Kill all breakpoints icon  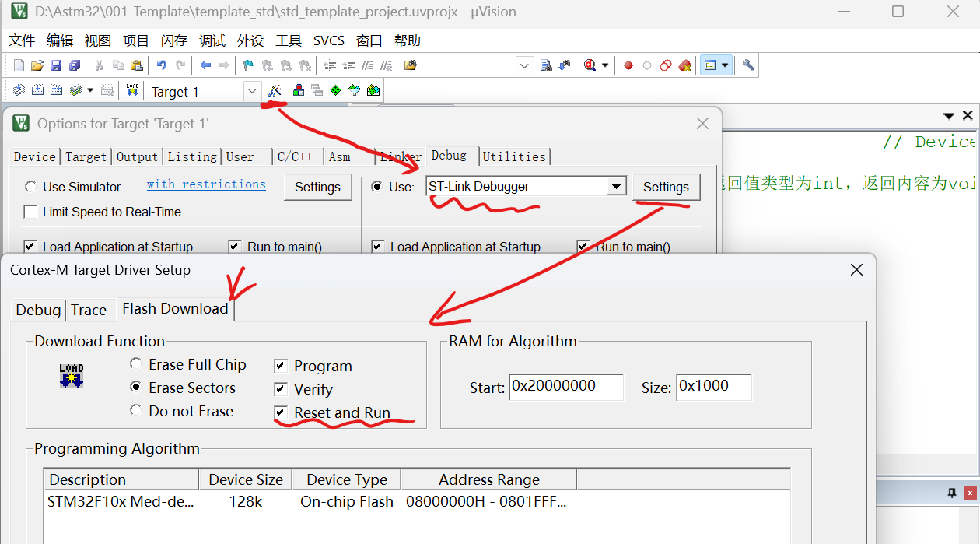684,65
